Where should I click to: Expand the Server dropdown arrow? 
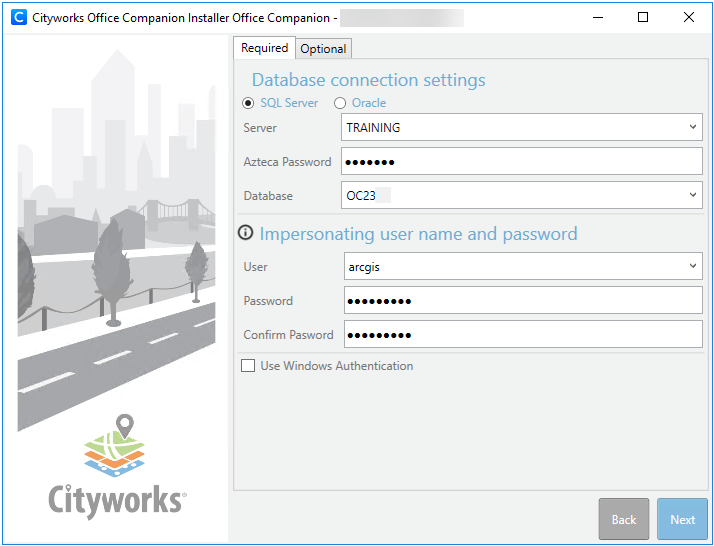pyautogui.click(x=693, y=127)
